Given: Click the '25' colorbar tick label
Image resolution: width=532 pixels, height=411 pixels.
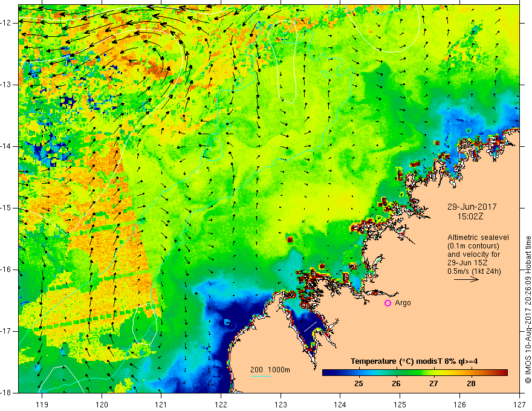Looking at the screenshot, I should point(359,384).
